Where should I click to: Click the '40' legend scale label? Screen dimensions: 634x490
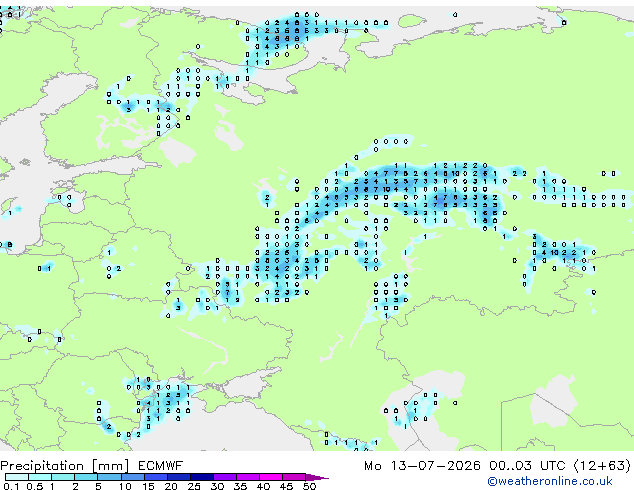(x=263, y=486)
